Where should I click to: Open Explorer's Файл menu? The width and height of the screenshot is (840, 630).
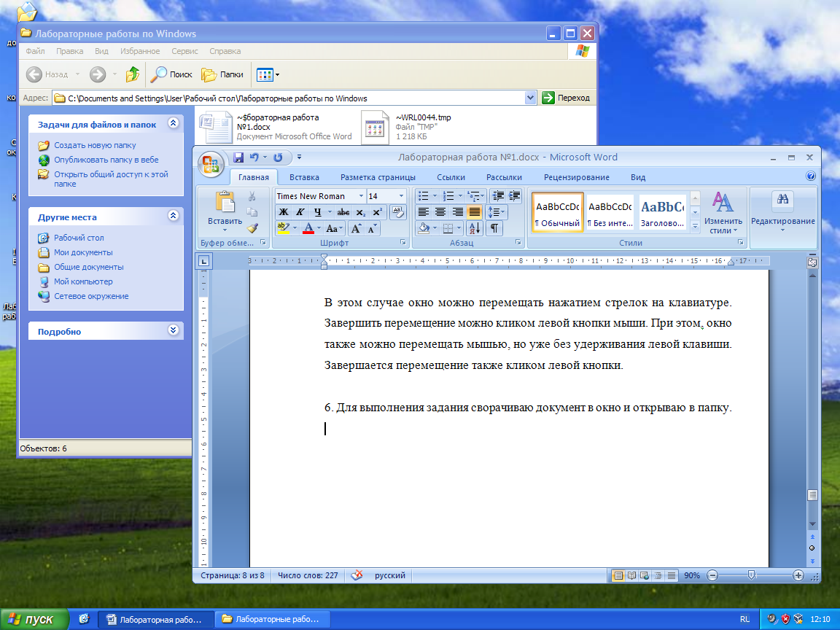[35, 52]
